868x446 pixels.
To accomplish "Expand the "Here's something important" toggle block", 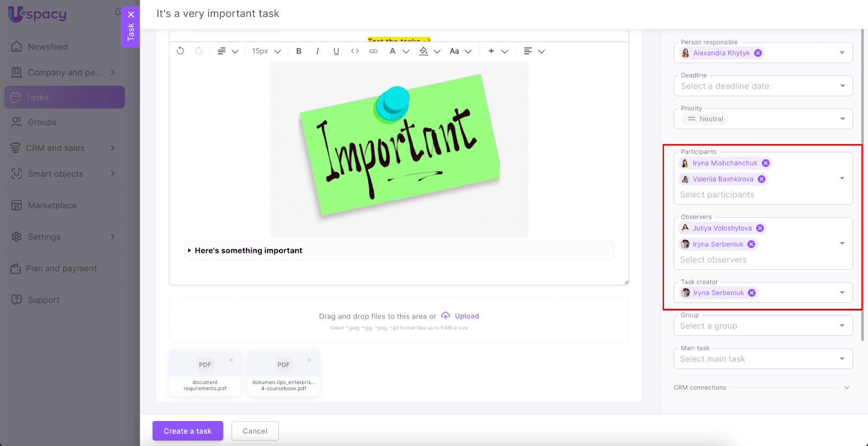I will click(189, 251).
